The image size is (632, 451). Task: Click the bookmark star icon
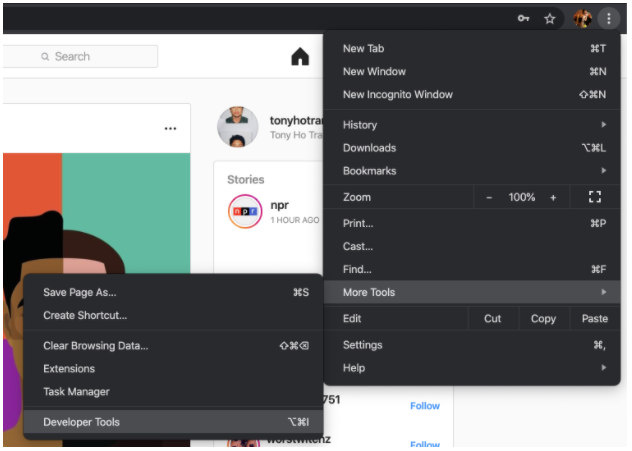pyautogui.click(x=549, y=18)
